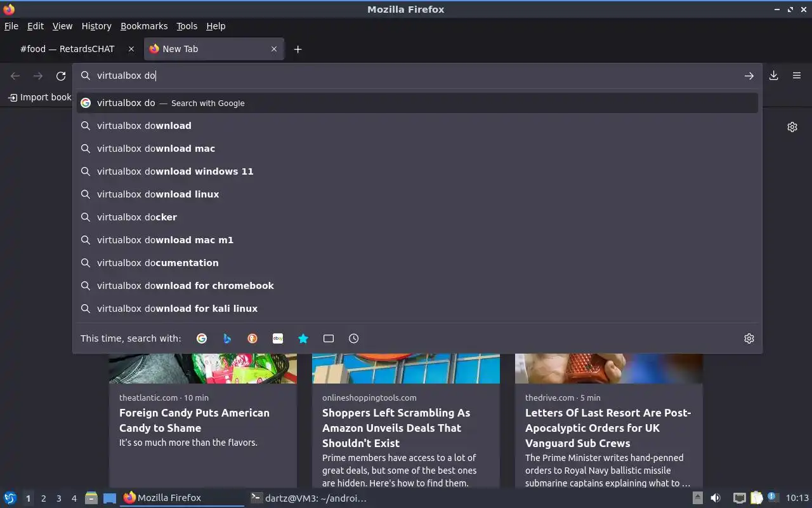Viewport: 812px width, 508px height.
Task: Search this time with Bing icon
Action: (x=227, y=338)
